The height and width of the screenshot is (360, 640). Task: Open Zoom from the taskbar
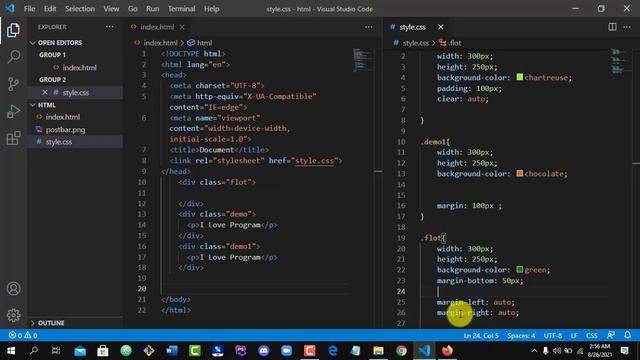[x=287, y=351]
